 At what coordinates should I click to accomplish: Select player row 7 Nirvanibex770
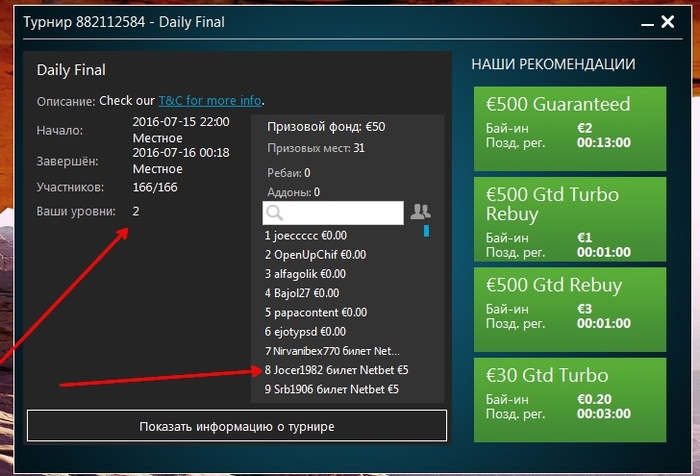coord(332,351)
